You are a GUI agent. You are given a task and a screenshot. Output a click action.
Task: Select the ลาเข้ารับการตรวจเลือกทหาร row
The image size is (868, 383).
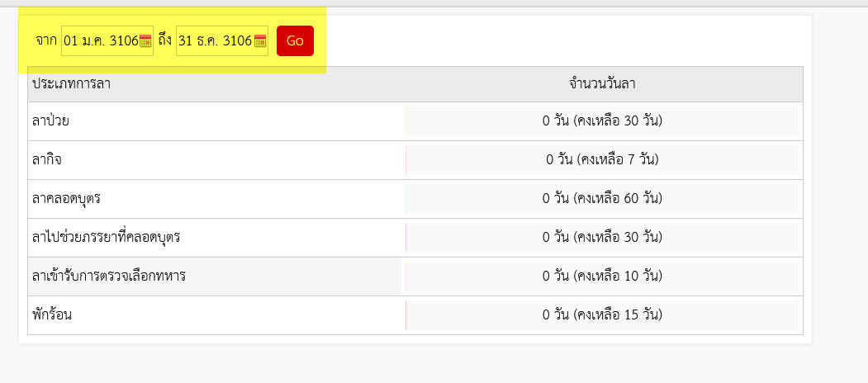(415, 277)
